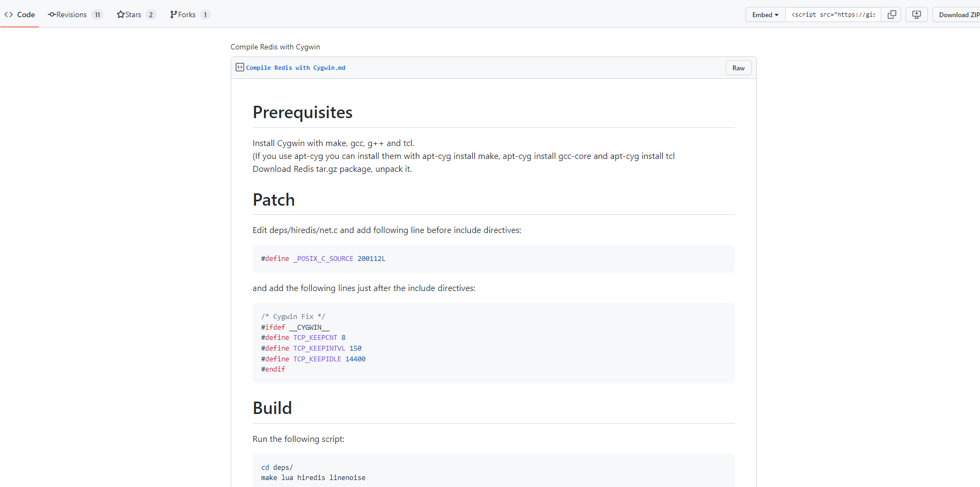Open the Stars tab

tap(136, 14)
